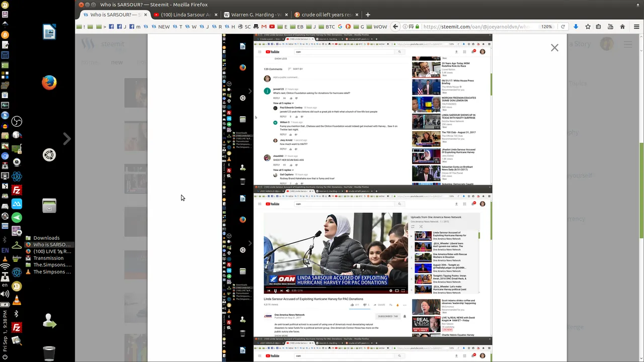Image resolution: width=644 pixels, height=362 pixels.
Task: Open the Steemit 'T' bookmark
Action: pos(178,27)
